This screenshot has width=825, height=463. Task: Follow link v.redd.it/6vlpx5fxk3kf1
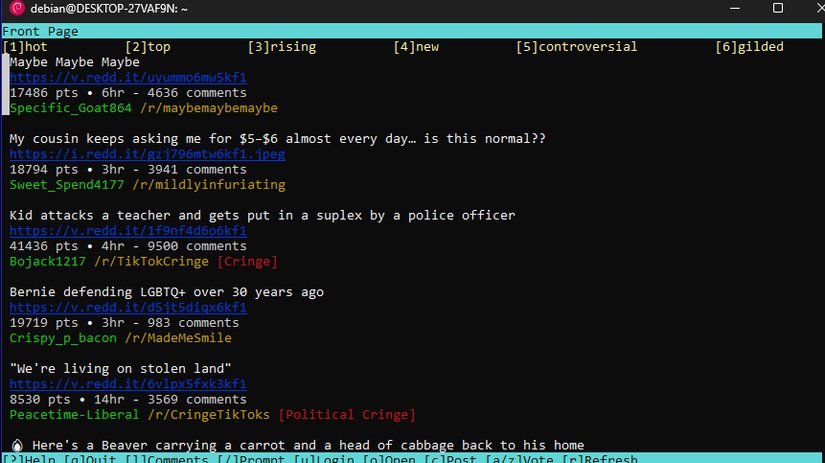[x=128, y=384]
